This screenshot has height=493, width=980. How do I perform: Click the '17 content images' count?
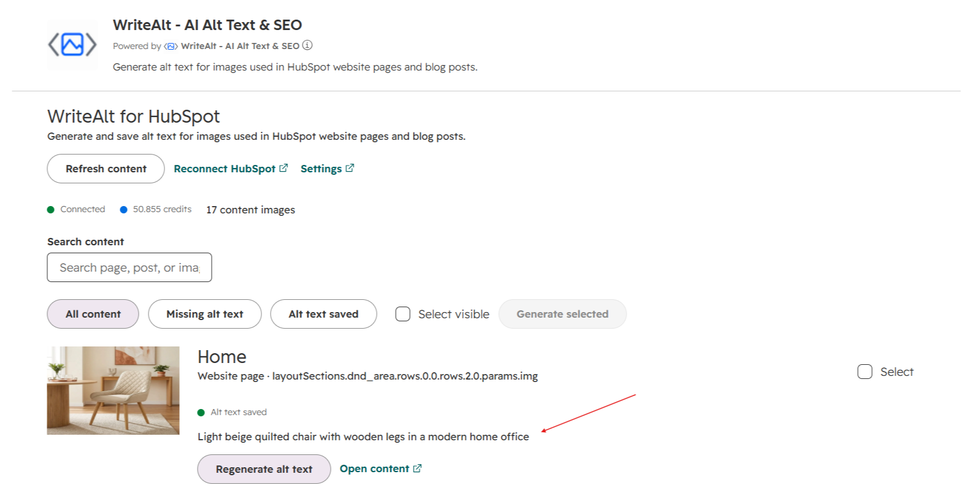(x=250, y=210)
